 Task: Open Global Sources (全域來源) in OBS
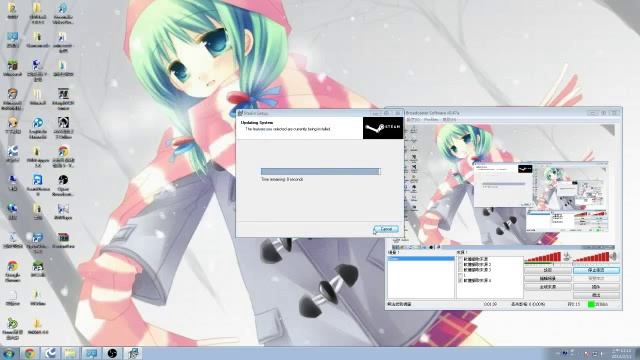click(547, 287)
